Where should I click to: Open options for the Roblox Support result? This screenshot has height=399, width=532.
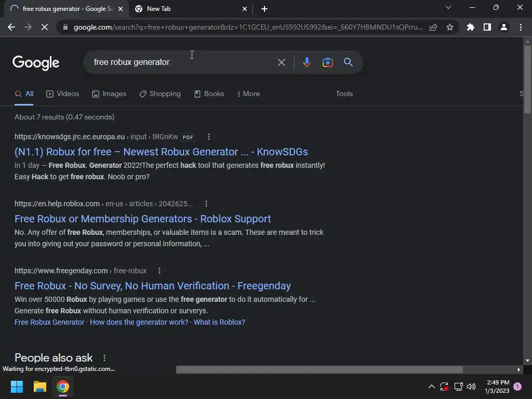click(x=206, y=204)
